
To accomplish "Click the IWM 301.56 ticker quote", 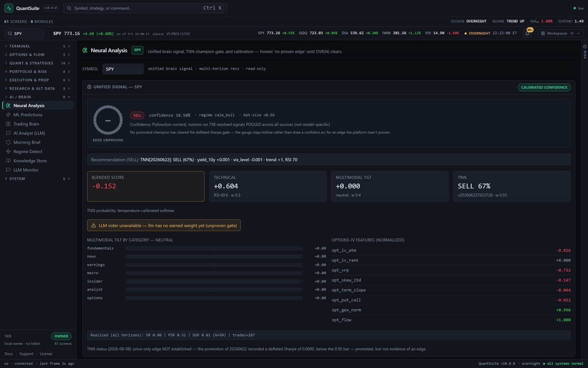I will click(x=401, y=33).
